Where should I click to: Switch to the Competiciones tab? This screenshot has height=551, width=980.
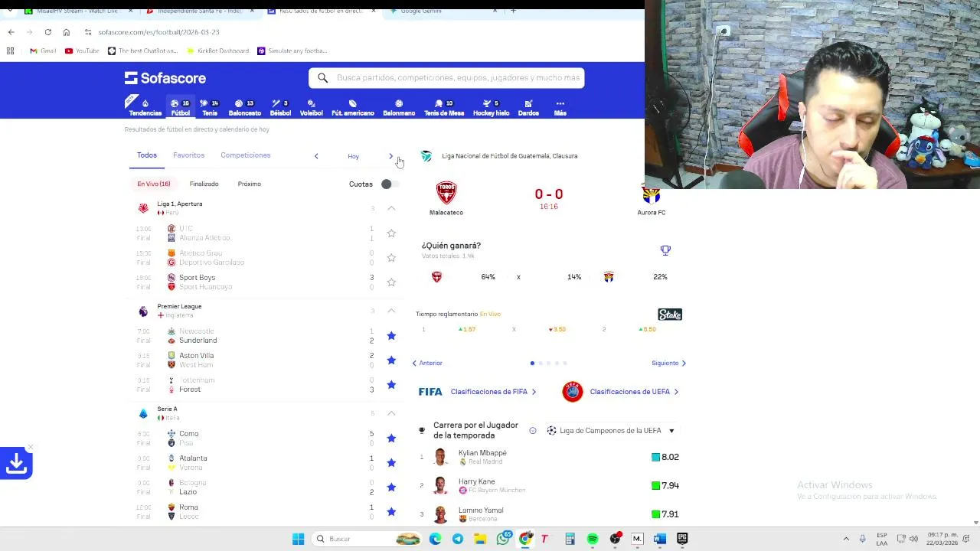coord(245,155)
